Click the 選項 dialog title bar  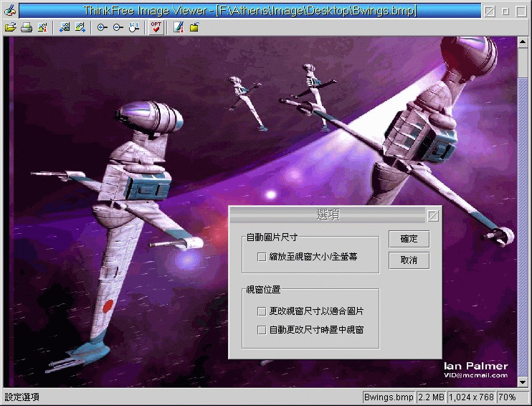pos(328,215)
